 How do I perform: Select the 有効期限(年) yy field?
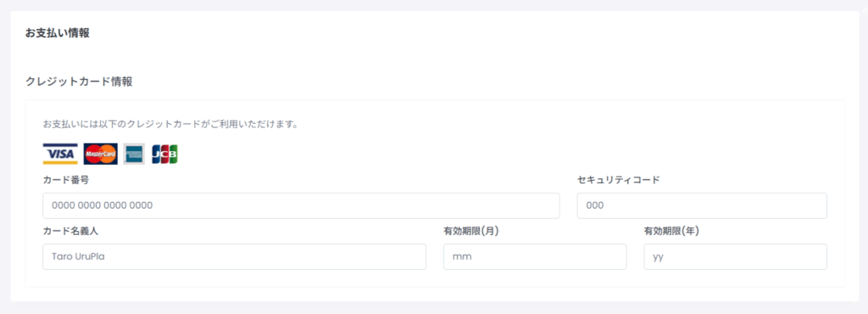pos(735,256)
